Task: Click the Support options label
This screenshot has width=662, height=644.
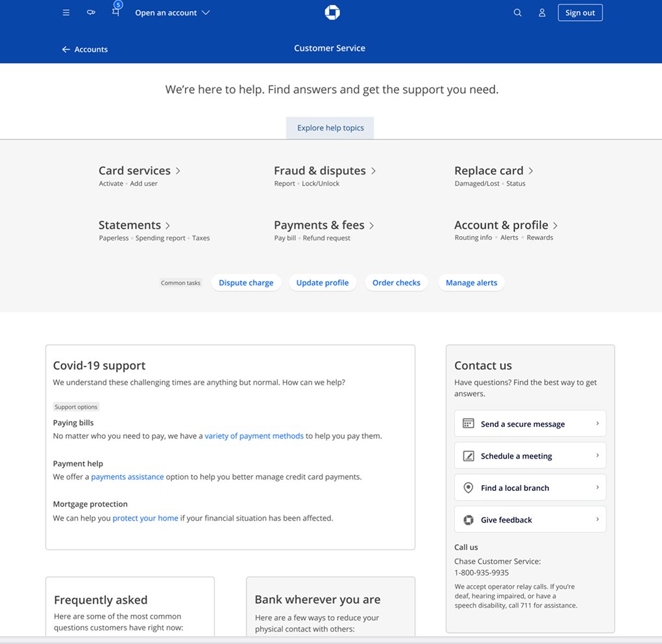Action: click(76, 407)
